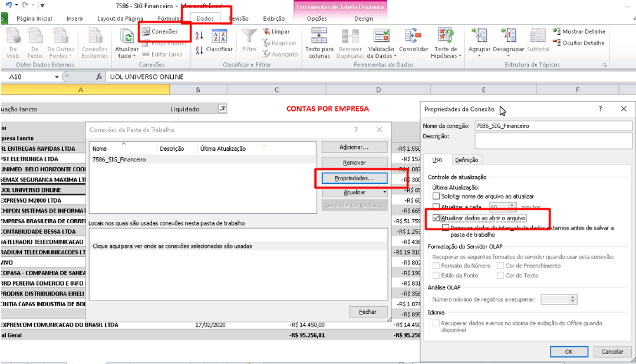
Task: Click Fechar to close connections dialog
Action: coord(367,312)
